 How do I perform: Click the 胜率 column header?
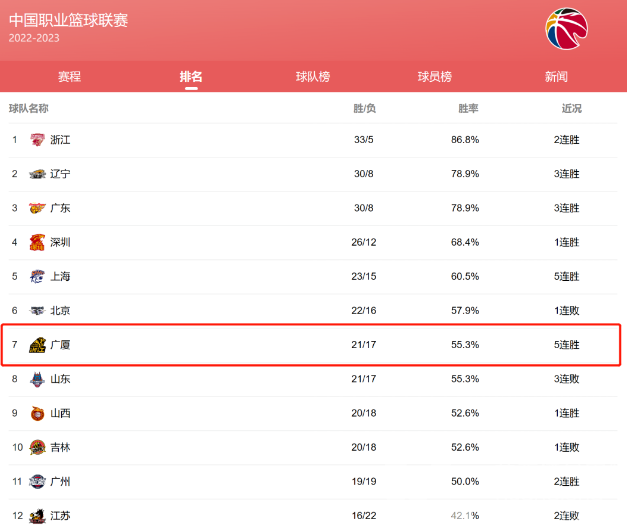coord(468,108)
